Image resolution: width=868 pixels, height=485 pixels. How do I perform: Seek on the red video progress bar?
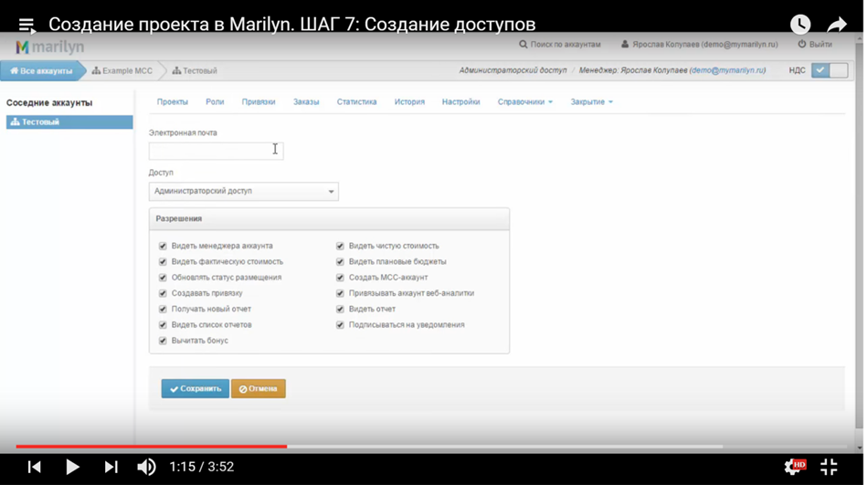[151, 447]
